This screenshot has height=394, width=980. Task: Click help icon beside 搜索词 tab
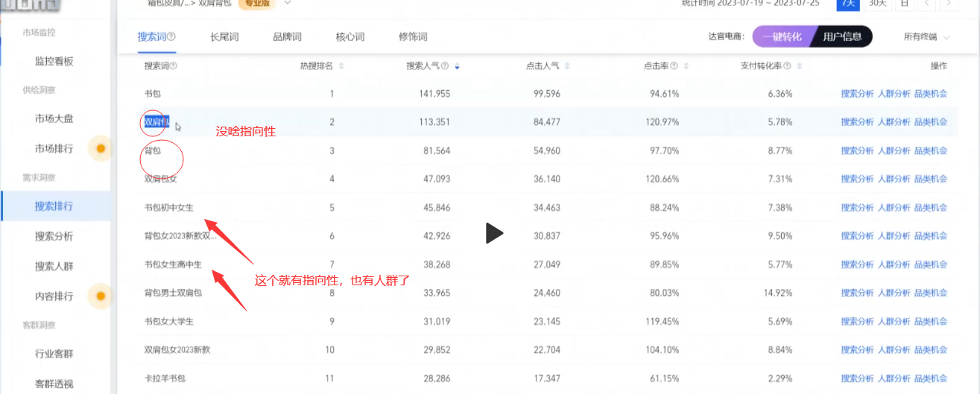coord(171,36)
